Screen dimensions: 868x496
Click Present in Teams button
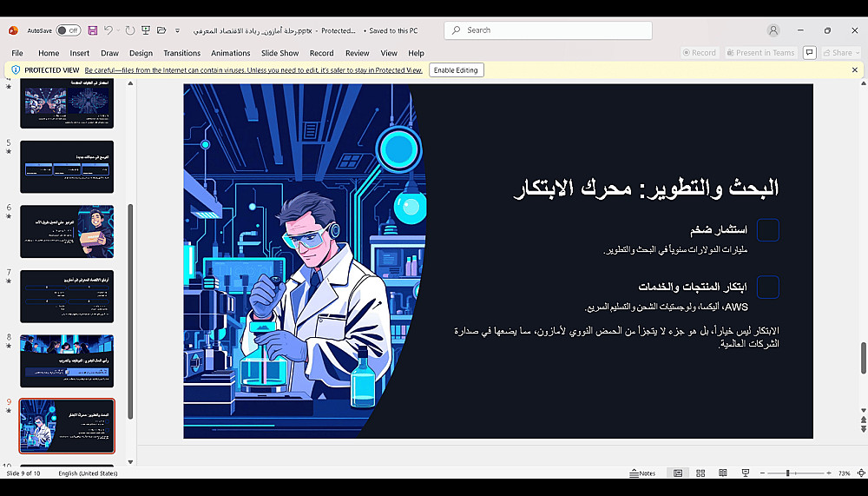click(761, 53)
